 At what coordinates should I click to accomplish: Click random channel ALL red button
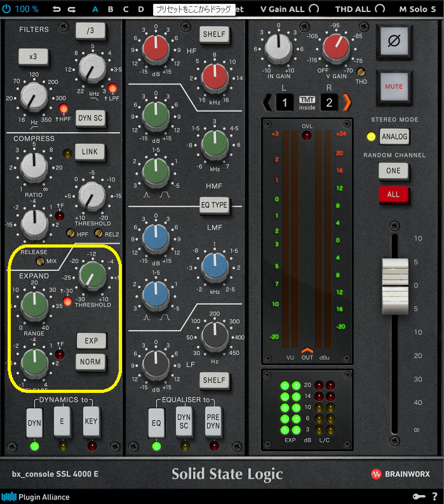[393, 195]
